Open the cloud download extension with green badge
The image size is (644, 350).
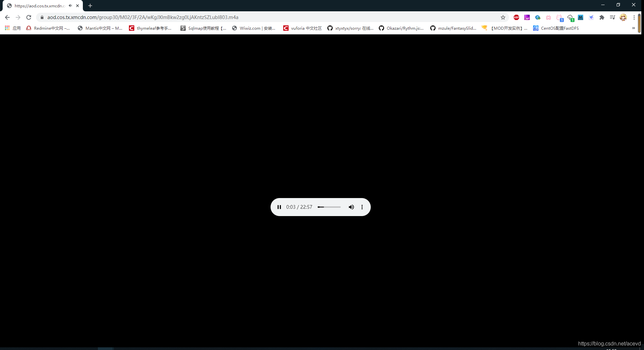[570, 18]
